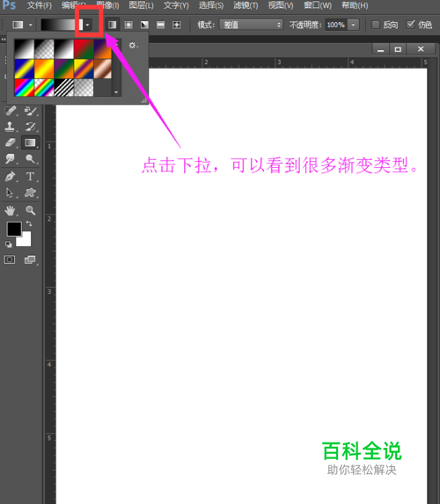Click the gradient preview bar to edit

click(x=62, y=25)
